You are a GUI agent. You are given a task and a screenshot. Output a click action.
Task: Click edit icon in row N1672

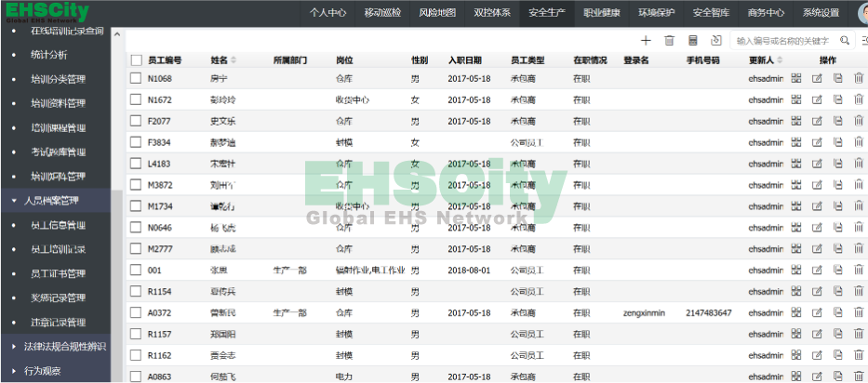817,99
